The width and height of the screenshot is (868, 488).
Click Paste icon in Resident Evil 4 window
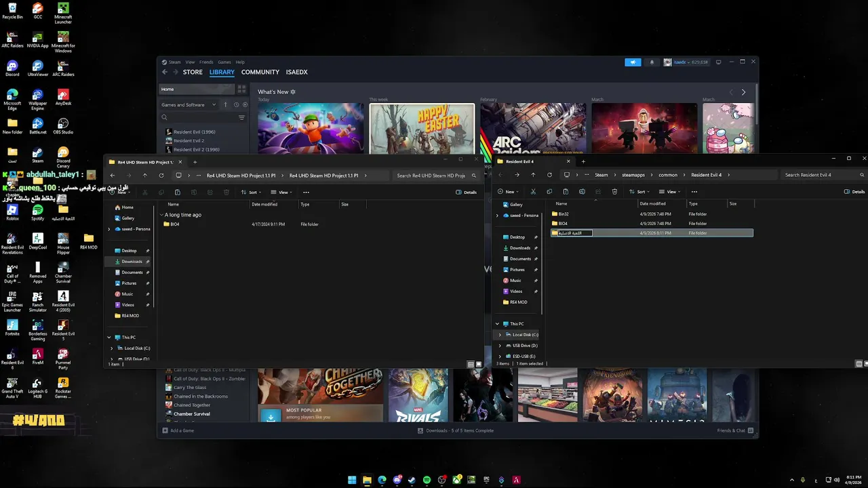coord(566,192)
